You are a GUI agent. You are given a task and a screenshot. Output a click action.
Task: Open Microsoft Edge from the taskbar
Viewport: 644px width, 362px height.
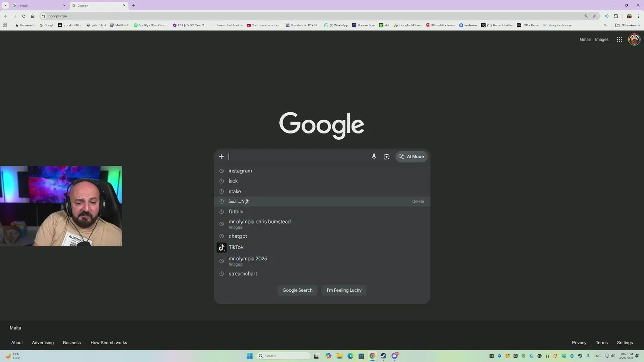350,356
